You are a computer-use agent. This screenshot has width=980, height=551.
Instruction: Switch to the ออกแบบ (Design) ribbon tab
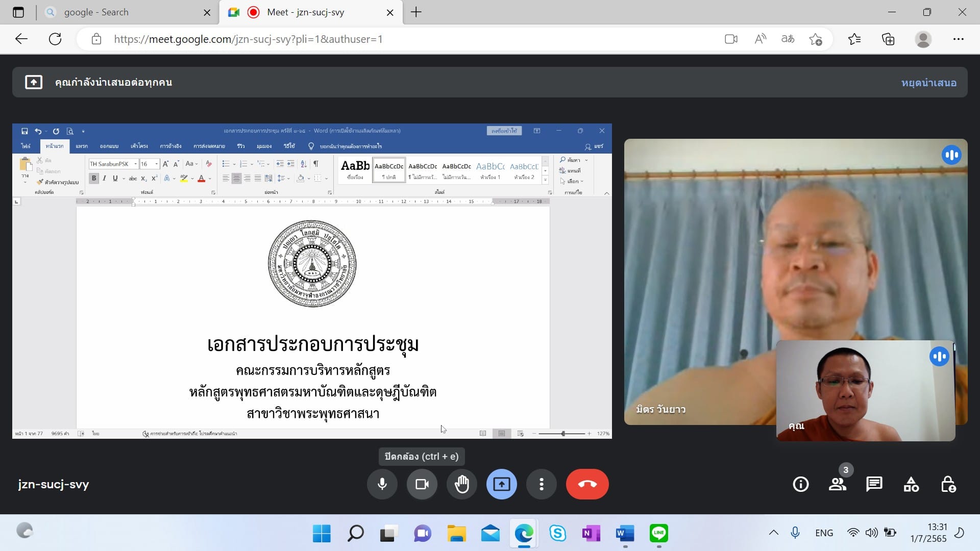pyautogui.click(x=109, y=146)
